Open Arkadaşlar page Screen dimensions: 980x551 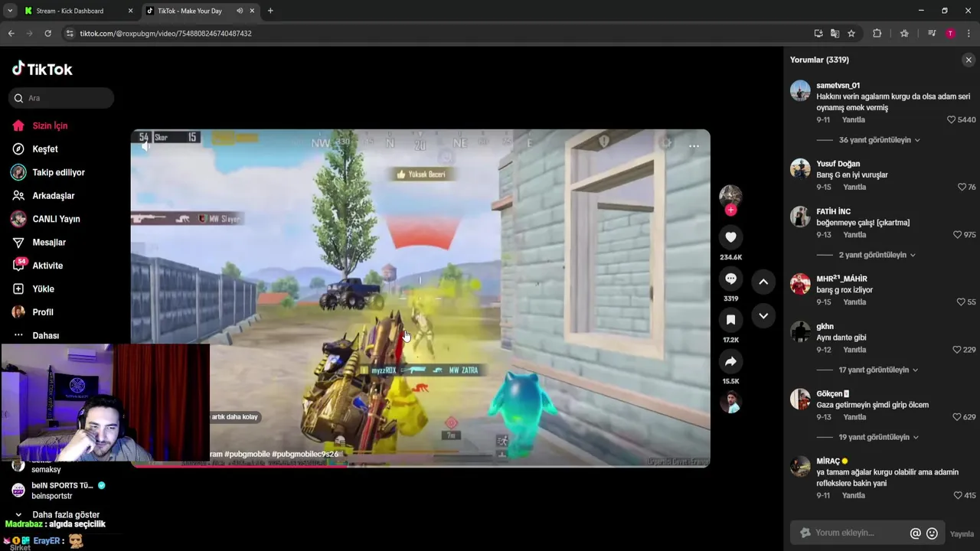point(53,196)
